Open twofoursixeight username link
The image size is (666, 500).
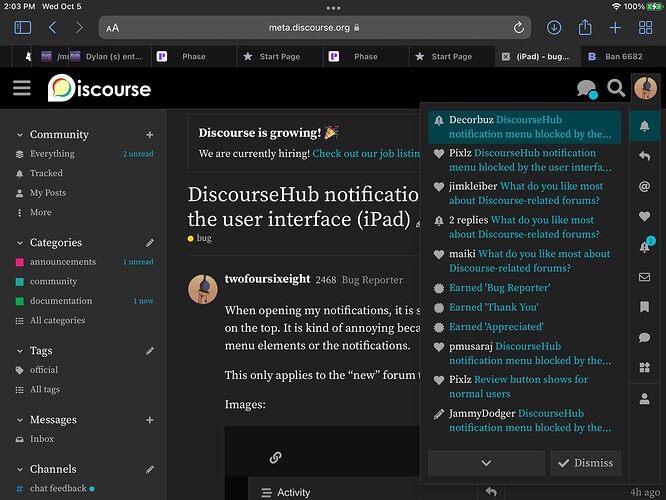click(x=267, y=279)
